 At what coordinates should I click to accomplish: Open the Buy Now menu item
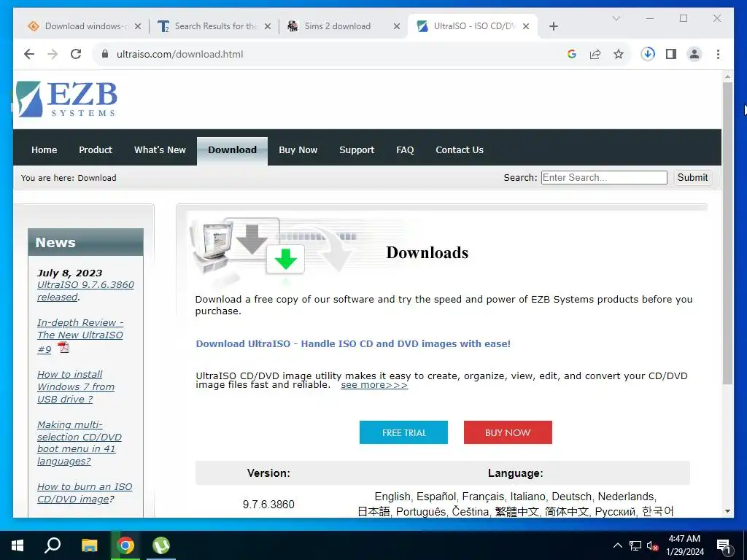point(298,150)
